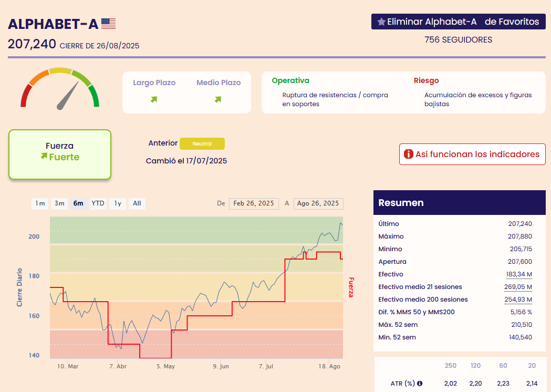
Task: Click the 756 SEGUIDORES text
Action: 458,40
